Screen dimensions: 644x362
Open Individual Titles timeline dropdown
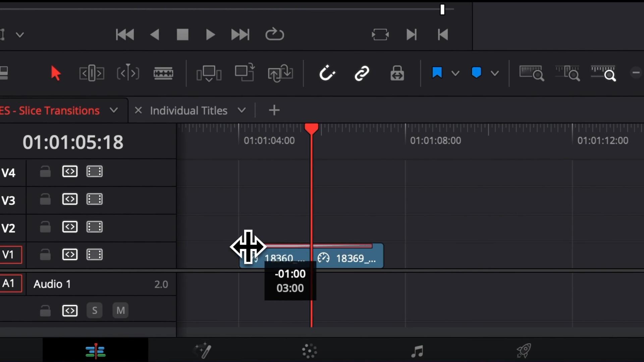(241, 110)
